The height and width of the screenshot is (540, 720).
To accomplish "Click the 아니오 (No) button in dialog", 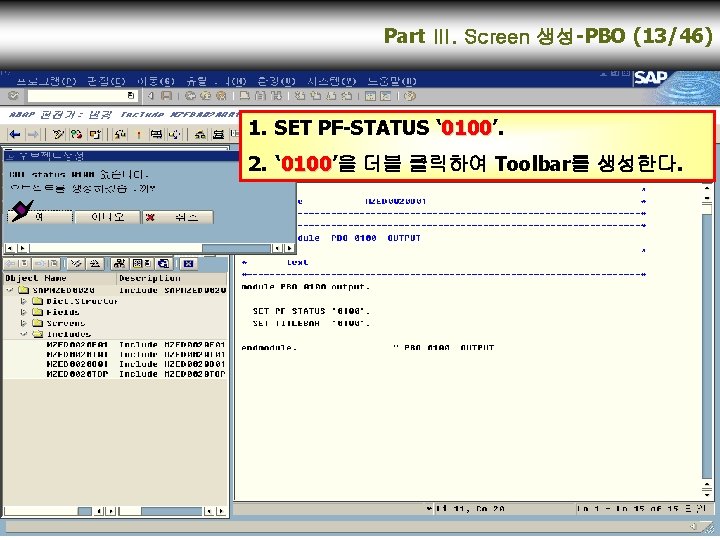I will [107, 217].
